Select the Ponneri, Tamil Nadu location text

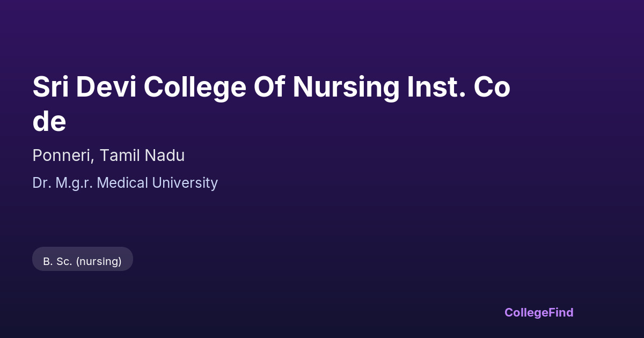tap(108, 156)
